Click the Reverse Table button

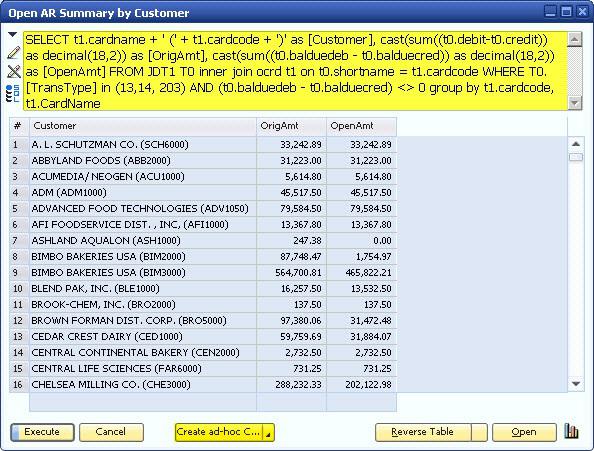[423, 432]
